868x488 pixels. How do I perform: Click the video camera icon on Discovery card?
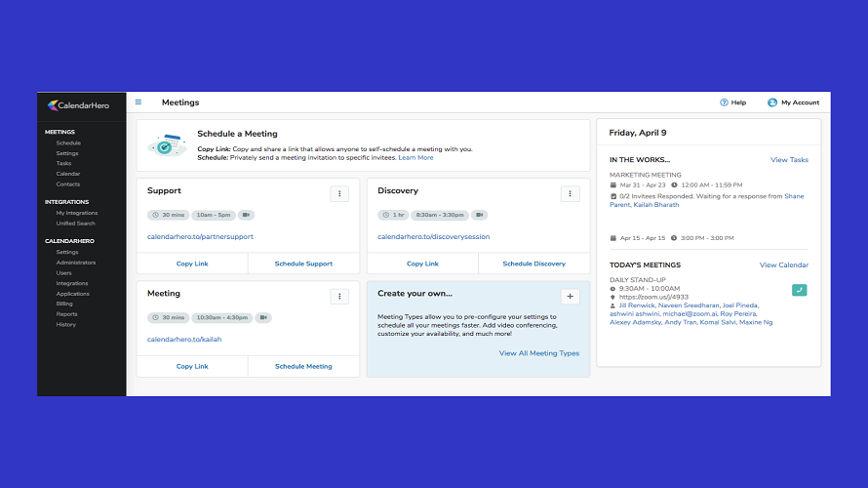[479, 215]
